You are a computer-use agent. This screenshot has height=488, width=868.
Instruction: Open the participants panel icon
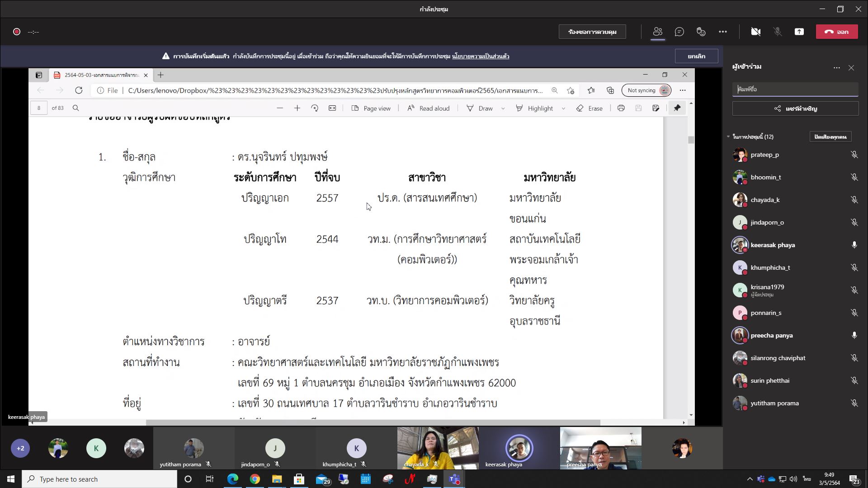click(x=657, y=32)
